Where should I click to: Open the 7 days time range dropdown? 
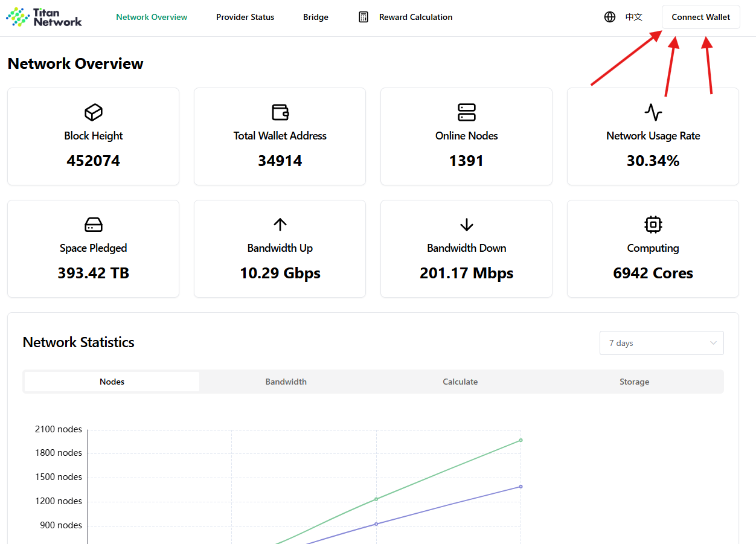pyautogui.click(x=662, y=343)
